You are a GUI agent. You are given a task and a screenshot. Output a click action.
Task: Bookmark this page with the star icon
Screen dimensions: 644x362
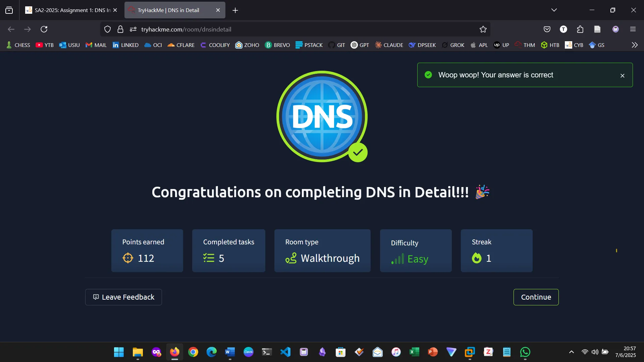tap(483, 29)
